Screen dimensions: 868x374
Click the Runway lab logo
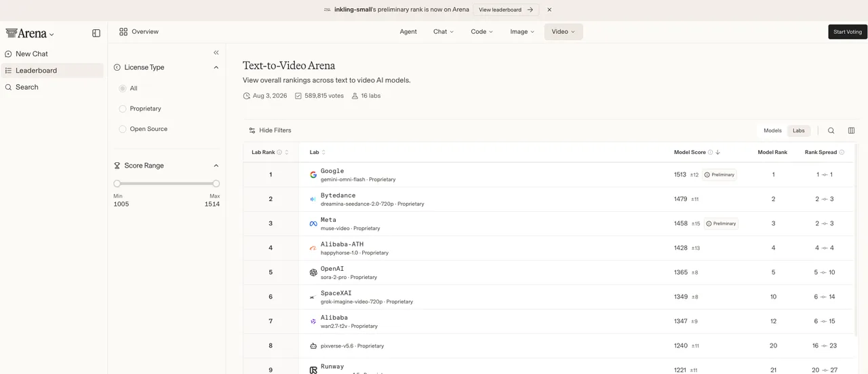313,370
